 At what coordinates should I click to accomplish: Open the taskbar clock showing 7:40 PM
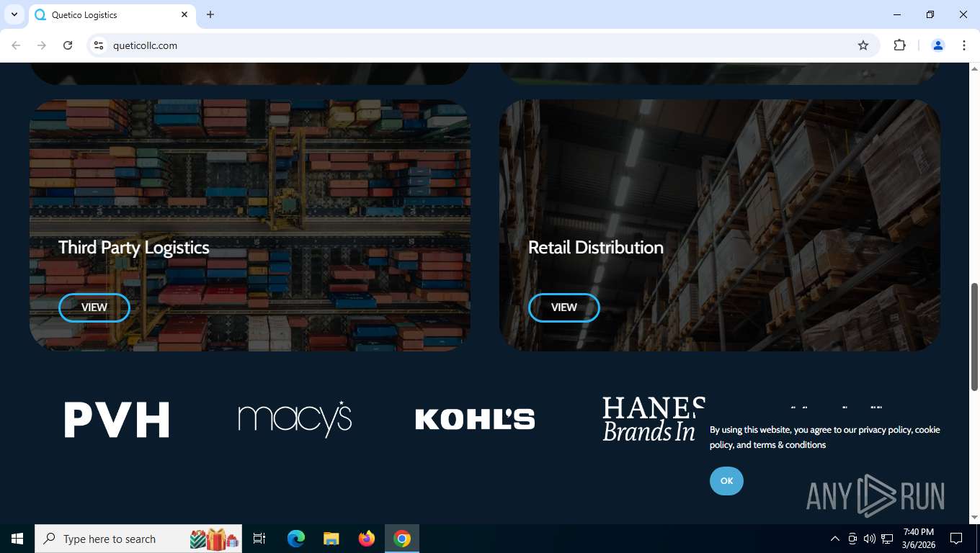918,539
